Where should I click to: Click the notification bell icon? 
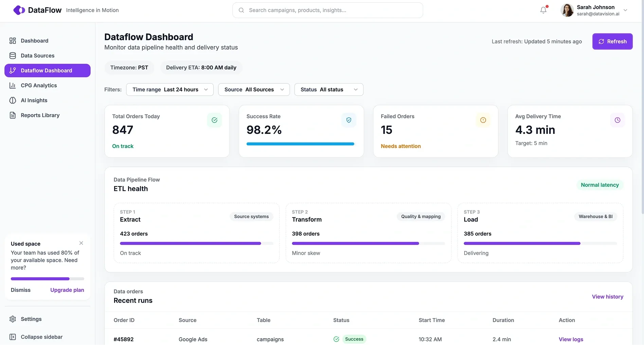(x=543, y=10)
